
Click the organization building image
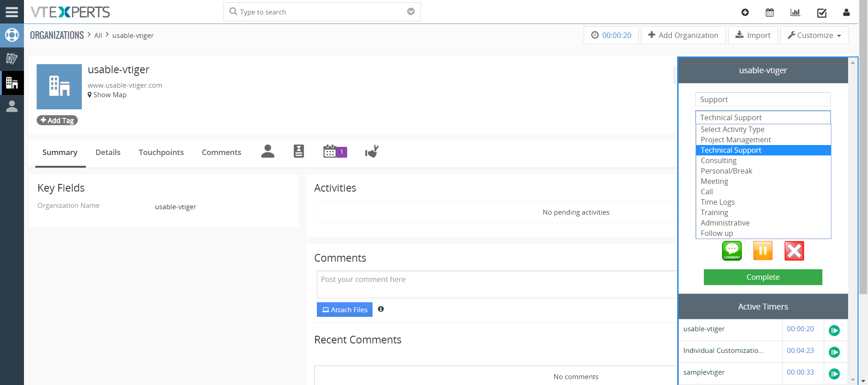click(x=59, y=87)
